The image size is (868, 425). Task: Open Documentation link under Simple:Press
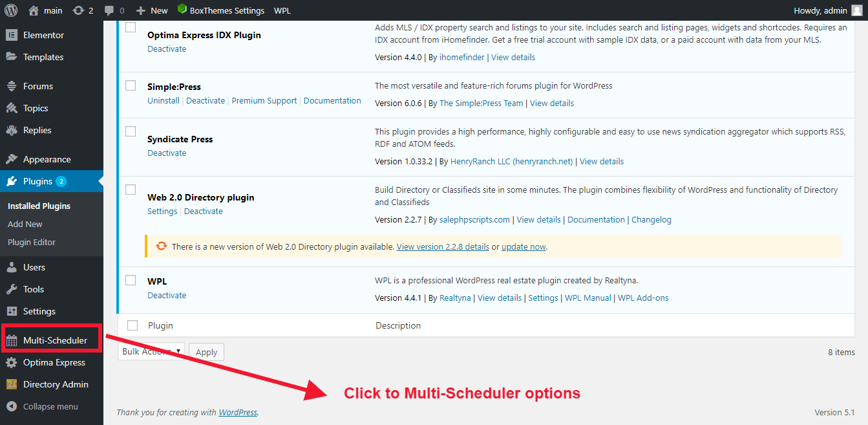pyautogui.click(x=332, y=100)
